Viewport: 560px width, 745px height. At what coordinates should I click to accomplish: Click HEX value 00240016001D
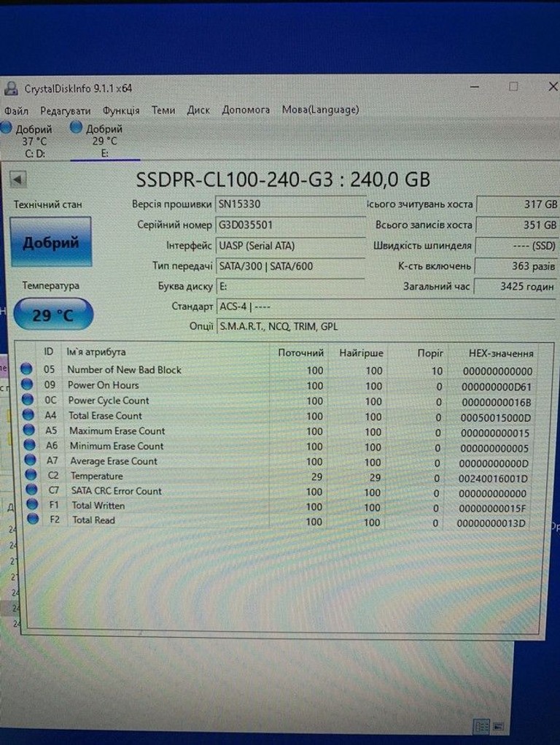493,479
